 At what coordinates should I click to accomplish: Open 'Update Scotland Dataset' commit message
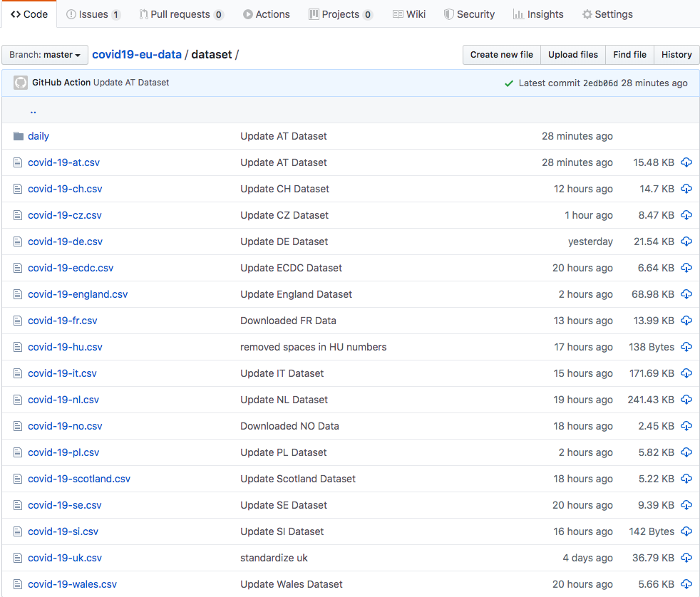[298, 478]
